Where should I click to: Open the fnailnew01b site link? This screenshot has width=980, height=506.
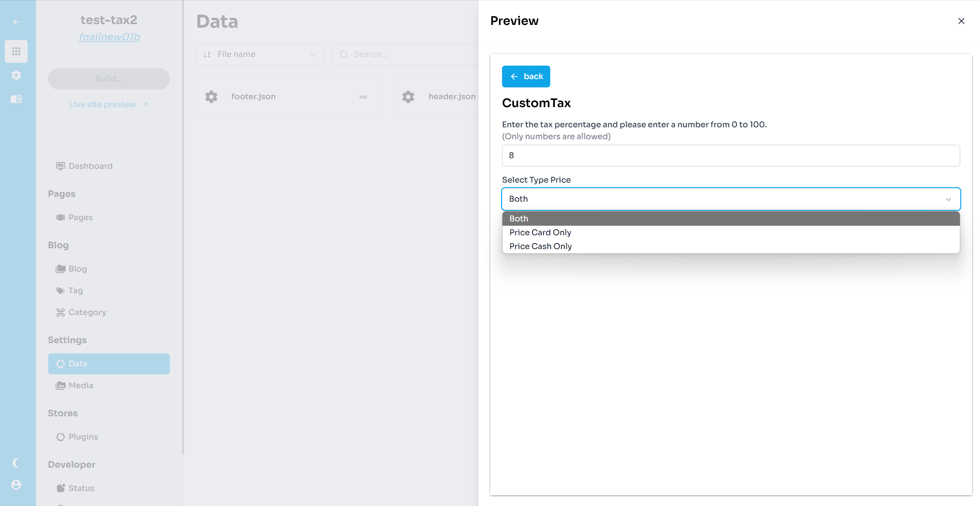click(109, 37)
